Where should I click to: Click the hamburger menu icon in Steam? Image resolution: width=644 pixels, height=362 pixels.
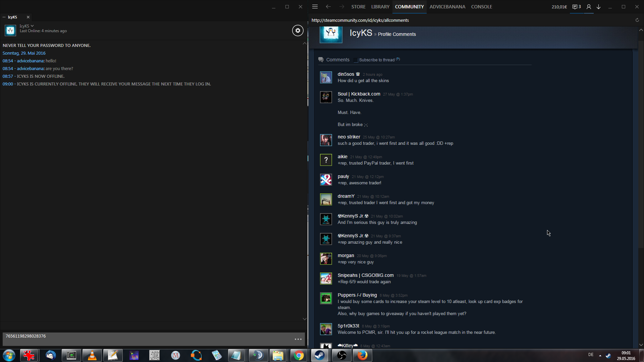coord(315,7)
